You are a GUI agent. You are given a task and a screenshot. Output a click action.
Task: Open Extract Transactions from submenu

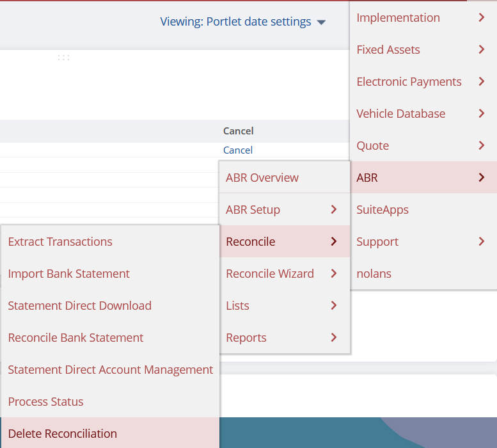[60, 241]
